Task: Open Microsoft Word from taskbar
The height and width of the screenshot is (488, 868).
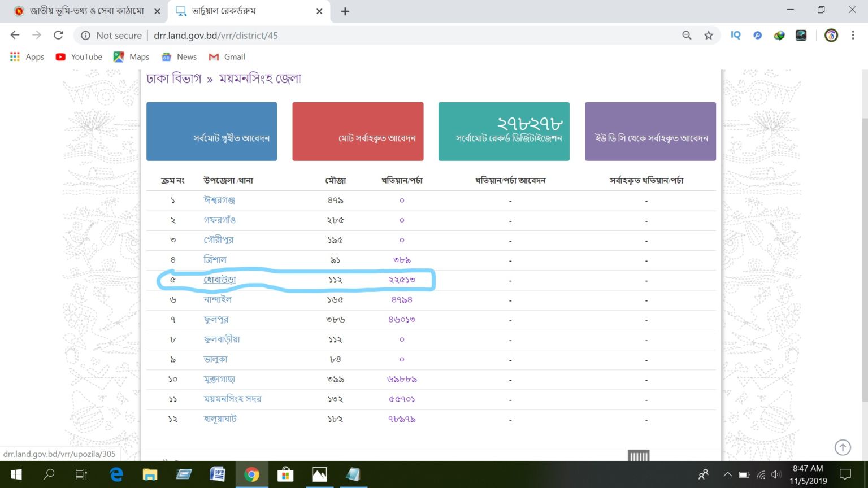Action: click(218, 474)
